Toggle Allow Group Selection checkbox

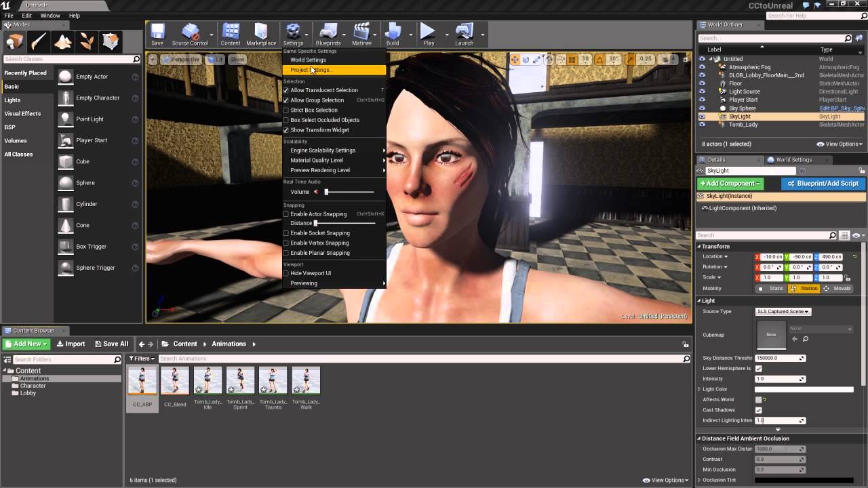[x=285, y=100]
